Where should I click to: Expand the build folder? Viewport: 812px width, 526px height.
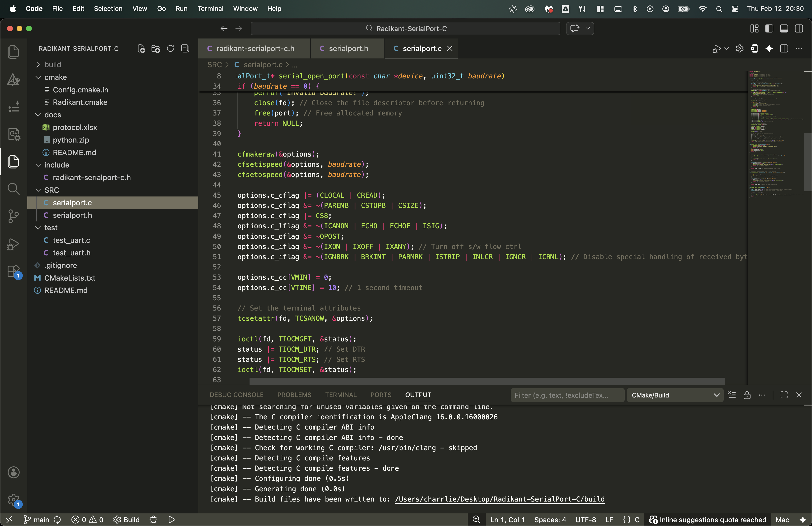click(x=113, y=65)
